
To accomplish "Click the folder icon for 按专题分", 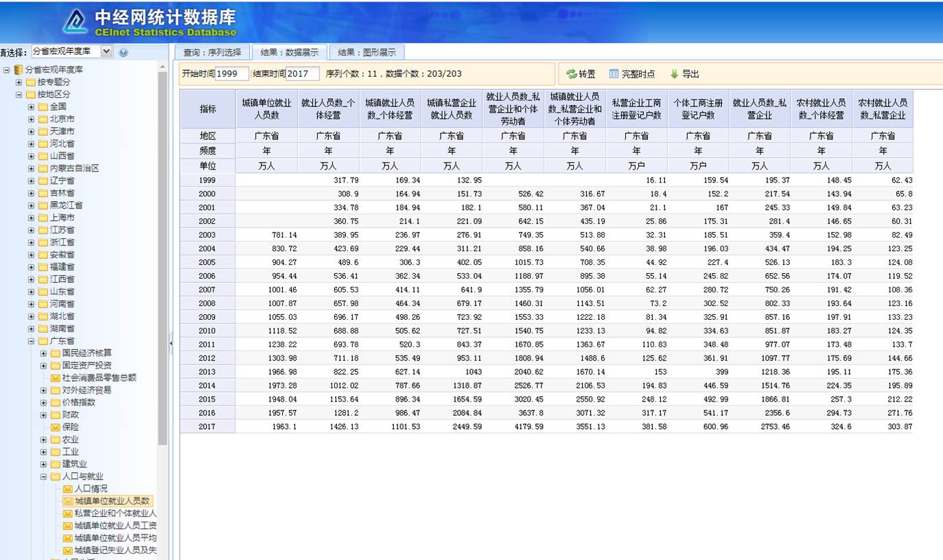I will [30, 82].
